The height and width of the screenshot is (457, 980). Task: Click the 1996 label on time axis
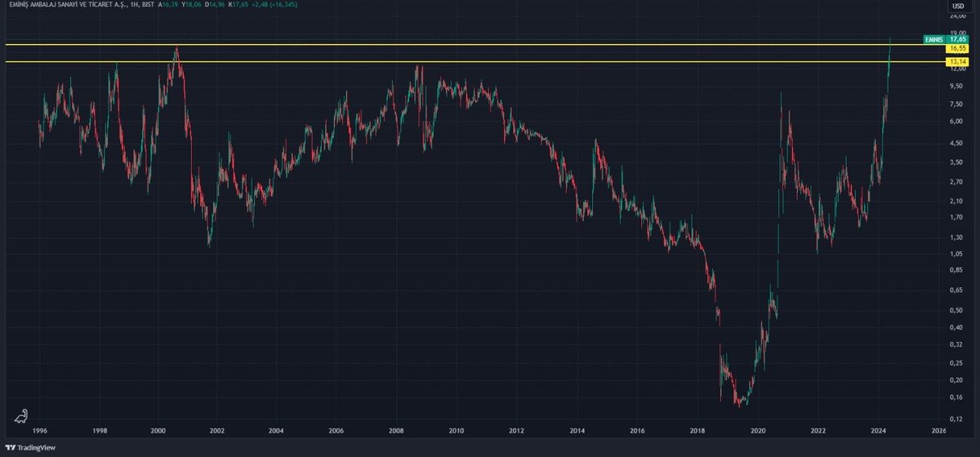39,429
